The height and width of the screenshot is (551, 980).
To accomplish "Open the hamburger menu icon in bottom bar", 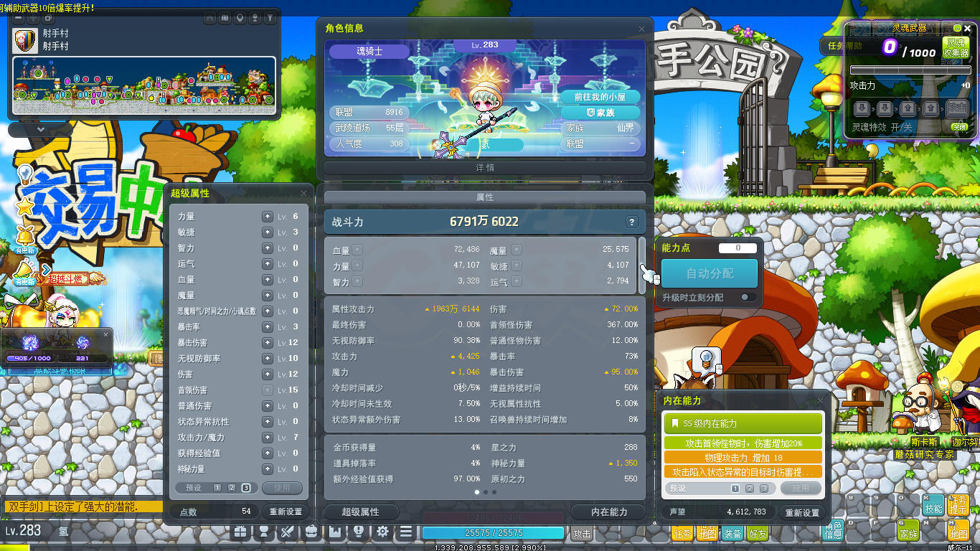I will point(406,532).
